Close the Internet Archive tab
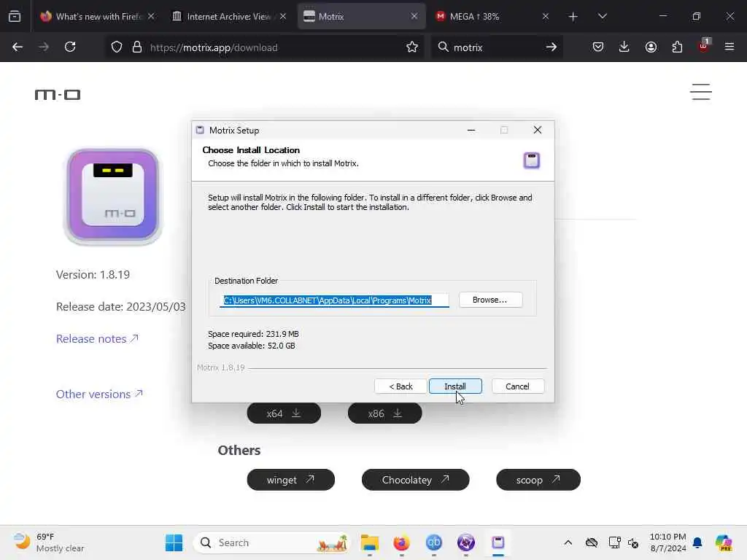This screenshot has width=747, height=560. pyautogui.click(x=283, y=16)
